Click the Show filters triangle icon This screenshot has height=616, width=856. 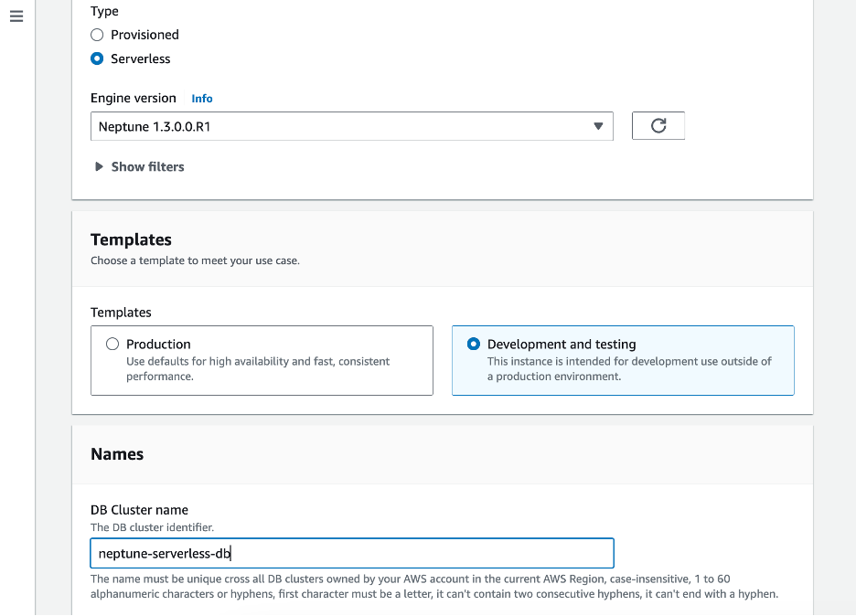(99, 166)
